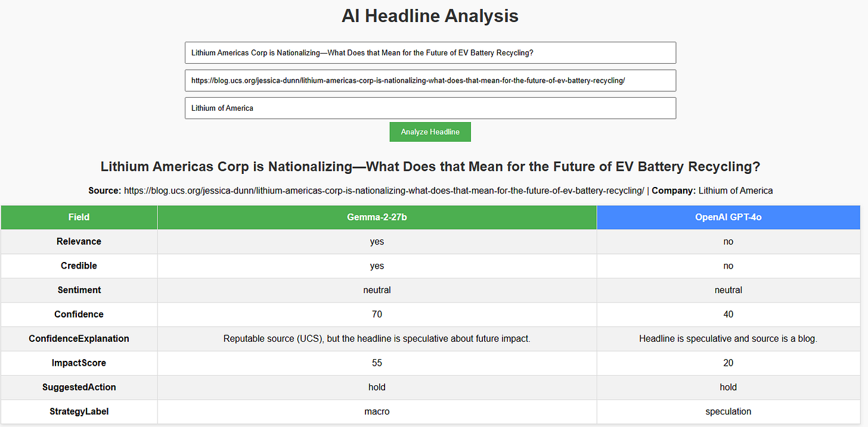Select Gemma's Credible value yes

(x=377, y=266)
